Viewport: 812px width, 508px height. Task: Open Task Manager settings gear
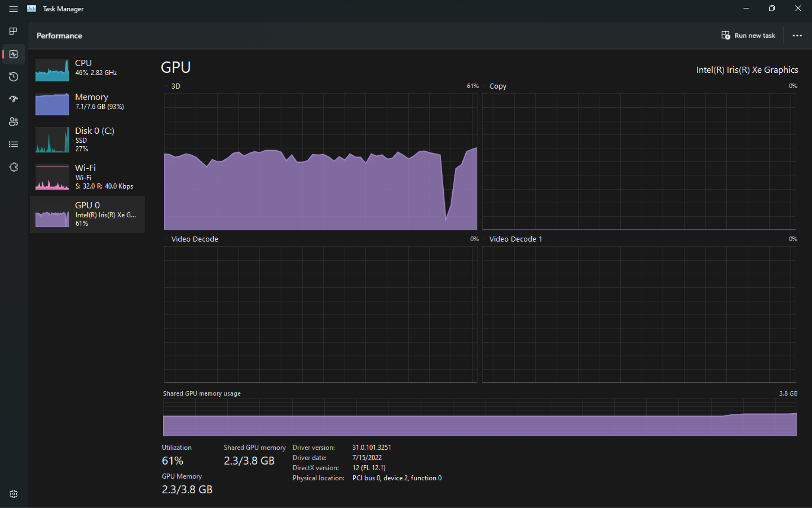tap(13, 494)
